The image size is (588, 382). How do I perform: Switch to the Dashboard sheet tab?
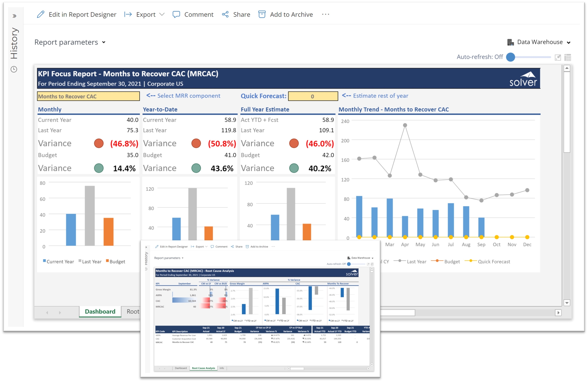point(100,311)
